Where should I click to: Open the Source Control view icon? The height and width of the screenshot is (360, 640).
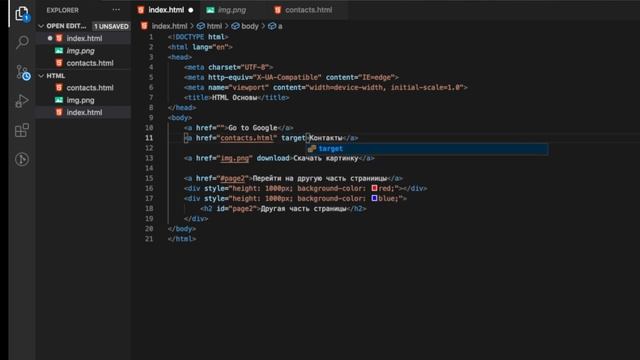[x=22, y=72]
